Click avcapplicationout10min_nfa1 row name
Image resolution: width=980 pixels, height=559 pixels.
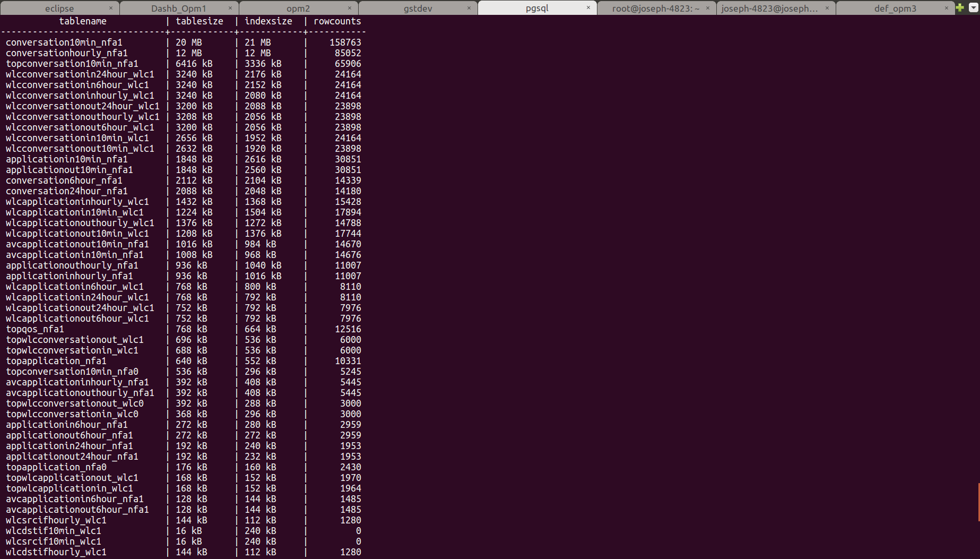click(x=77, y=244)
